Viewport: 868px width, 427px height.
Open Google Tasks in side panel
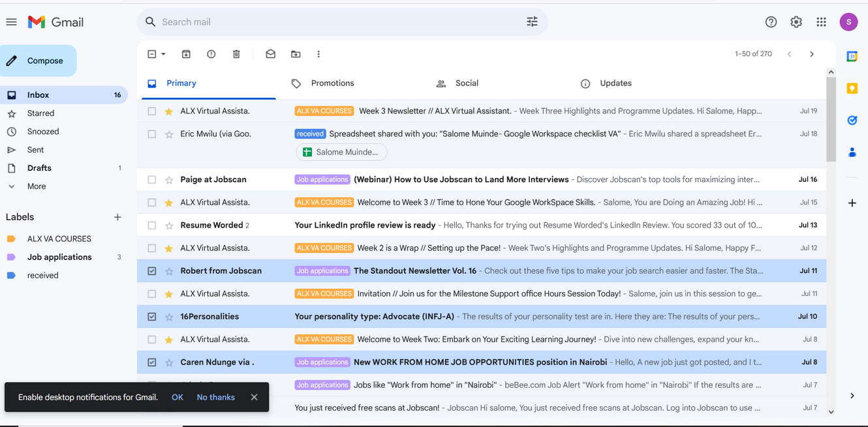pos(852,120)
